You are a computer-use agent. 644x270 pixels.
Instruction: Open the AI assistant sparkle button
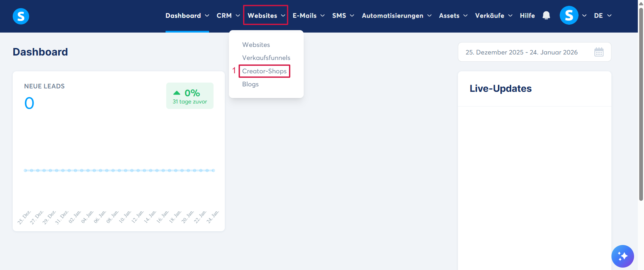(x=622, y=256)
